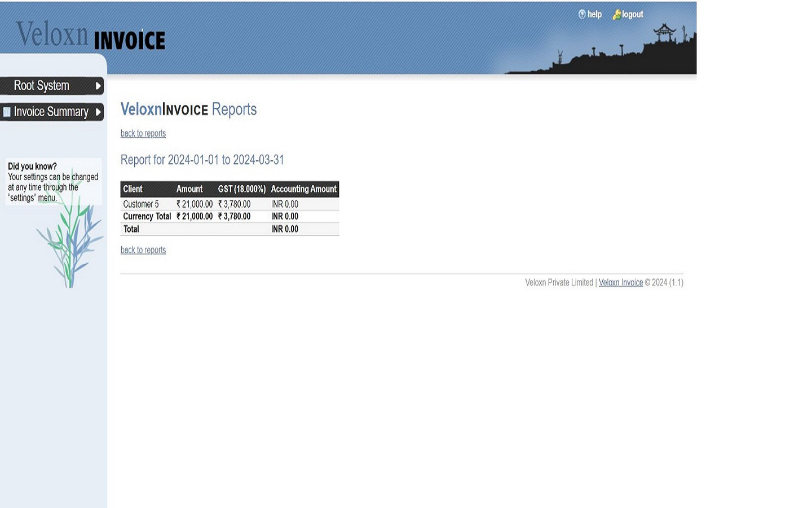Viewport: 812px width, 508px height.
Task: Open the help link text
Action: point(594,15)
